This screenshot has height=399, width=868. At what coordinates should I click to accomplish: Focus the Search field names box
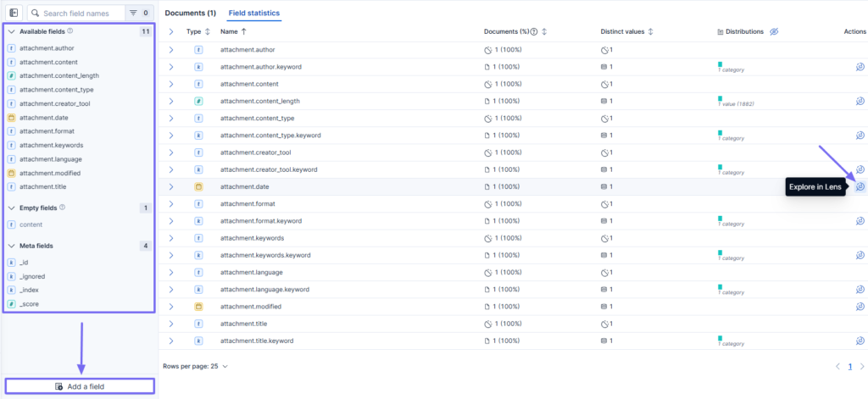pyautogui.click(x=75, y=13)
